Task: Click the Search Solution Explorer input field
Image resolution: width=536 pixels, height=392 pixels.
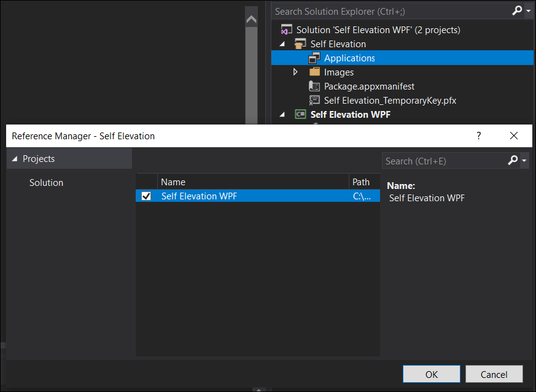Action: [392, 11]
